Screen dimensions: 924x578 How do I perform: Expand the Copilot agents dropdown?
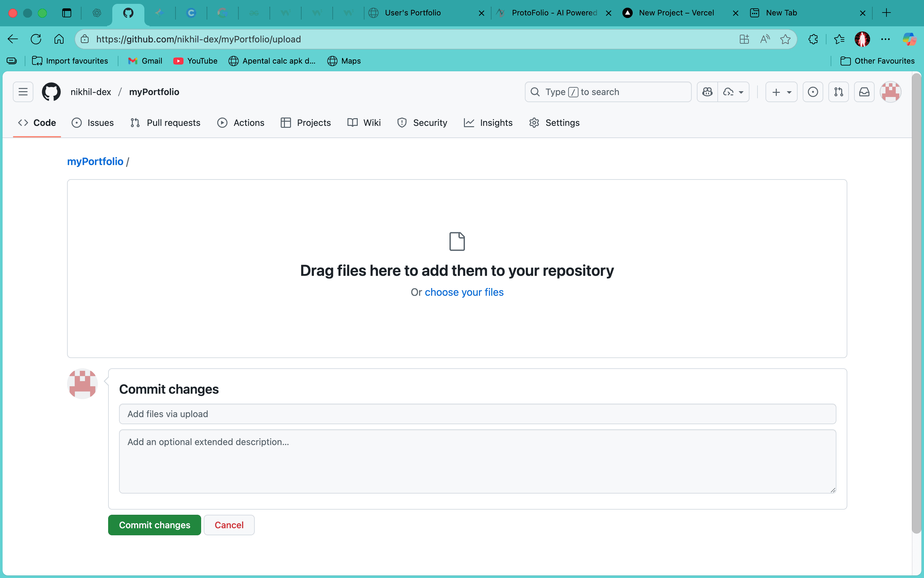click(733, 92)
